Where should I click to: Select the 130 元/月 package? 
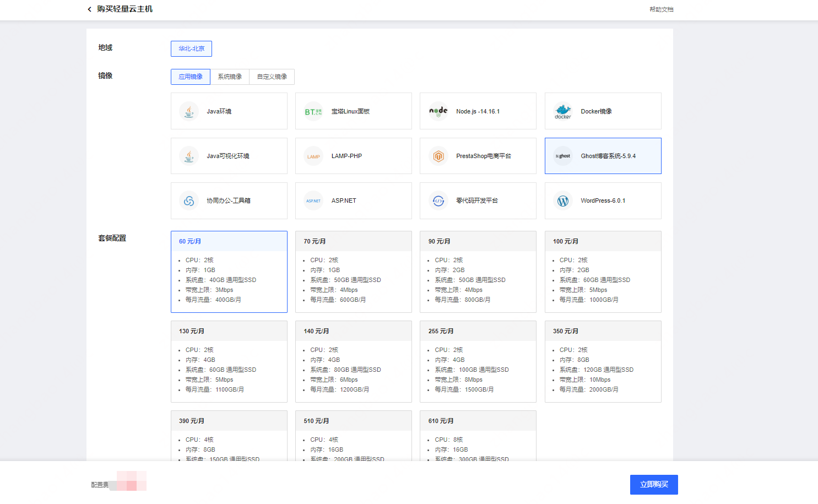click(229, 361)
